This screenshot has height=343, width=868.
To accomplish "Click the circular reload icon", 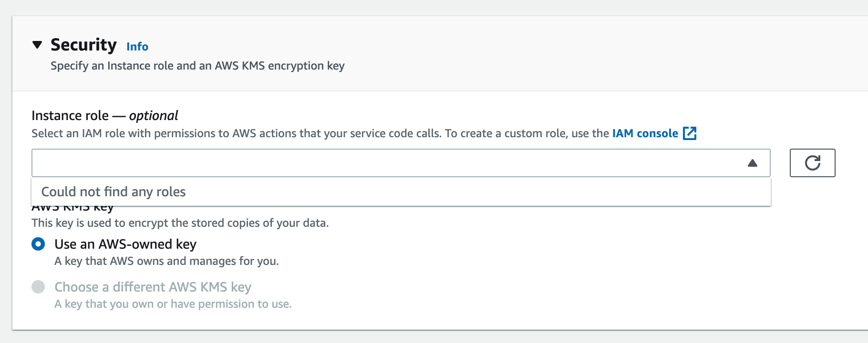I will pyautogui.click(x=812, y=162).
